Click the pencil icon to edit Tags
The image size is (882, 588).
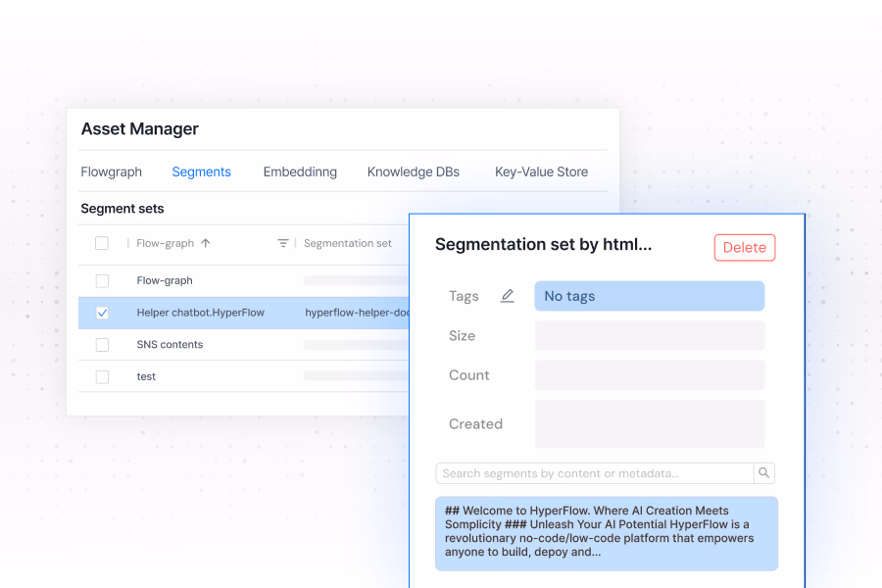(x=507, y=295)
